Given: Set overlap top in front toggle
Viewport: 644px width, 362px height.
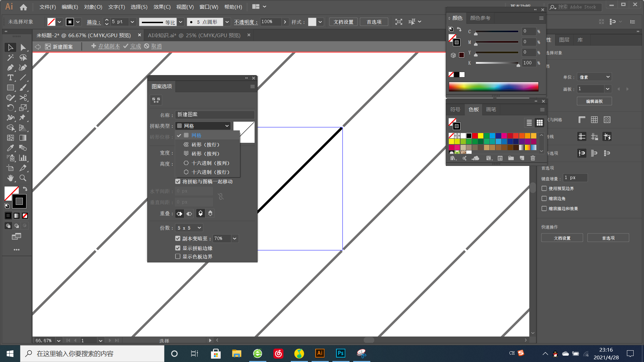Looking at the screenshot, I should click(201, 214).
